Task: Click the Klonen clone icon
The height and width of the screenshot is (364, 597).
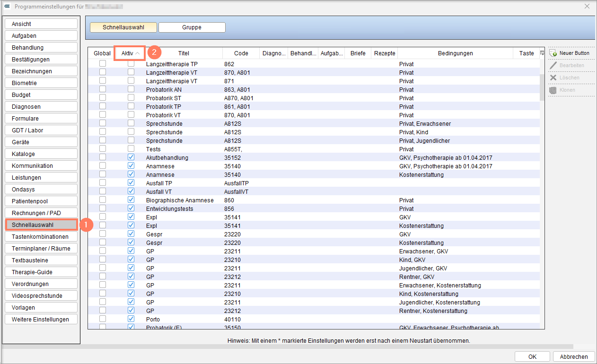Action: tap(553, 90)
